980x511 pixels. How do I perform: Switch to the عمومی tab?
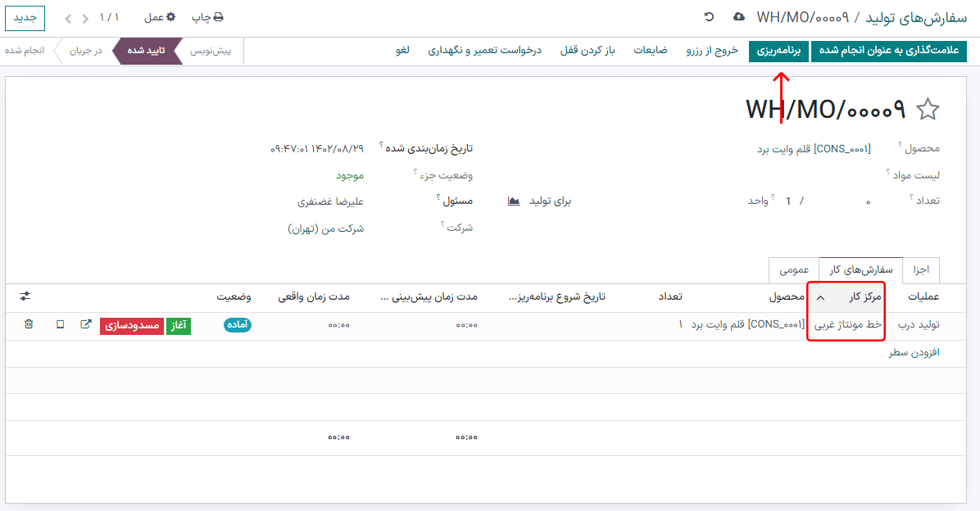click(792, 270)
